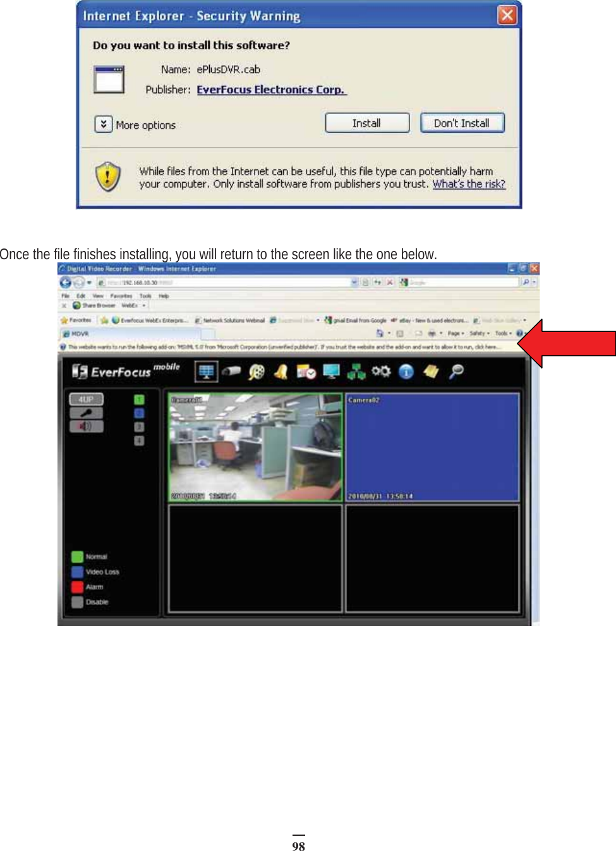Click the blue Video Loss legend swatch
This screenshot has height=851, width=616.
point(77,572)
